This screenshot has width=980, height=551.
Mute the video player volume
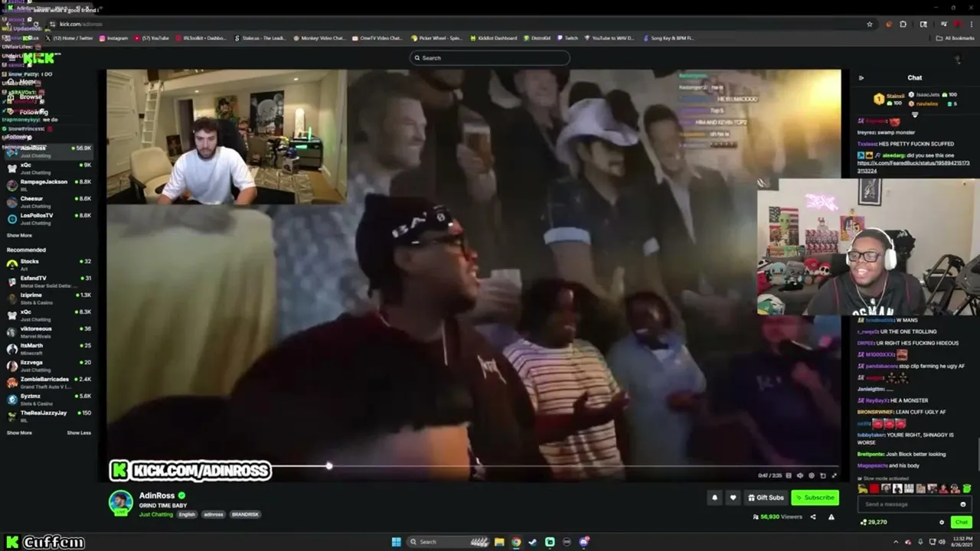tap(800, 476)
